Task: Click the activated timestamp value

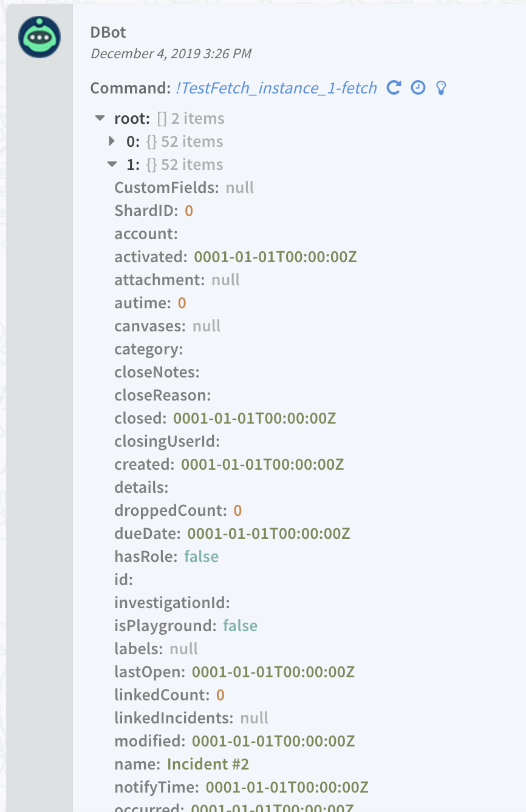Action: (x=275, y=257)
